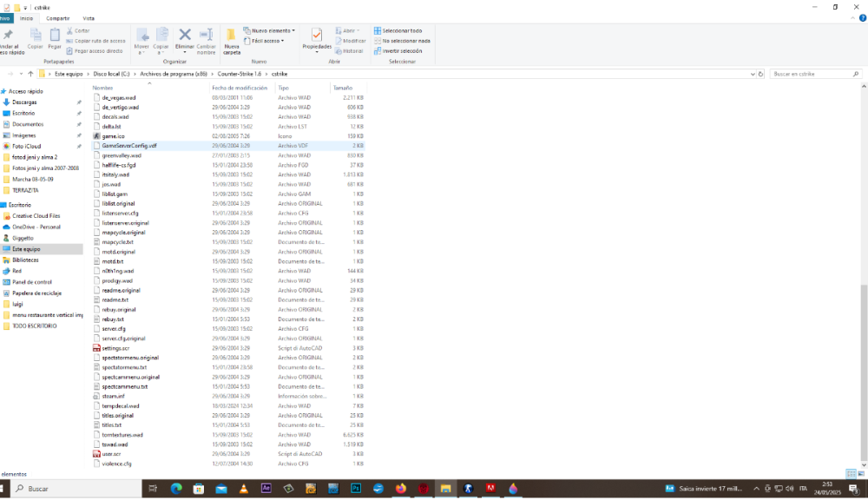Open recent locations dropdown arrow
This screenshot has width=868, height=500.
tap(21, 74)
